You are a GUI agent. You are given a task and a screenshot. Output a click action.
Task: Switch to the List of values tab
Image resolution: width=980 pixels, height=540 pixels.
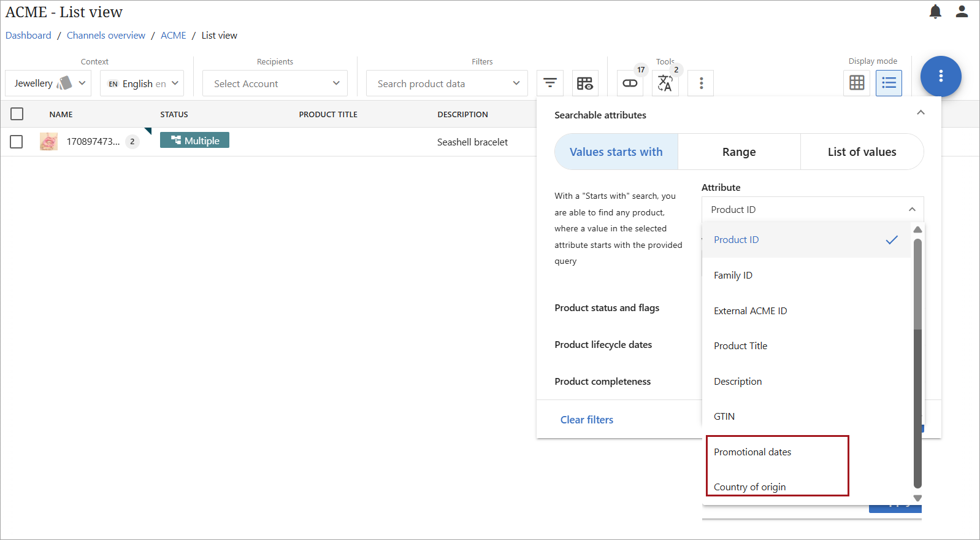(861, 152)
